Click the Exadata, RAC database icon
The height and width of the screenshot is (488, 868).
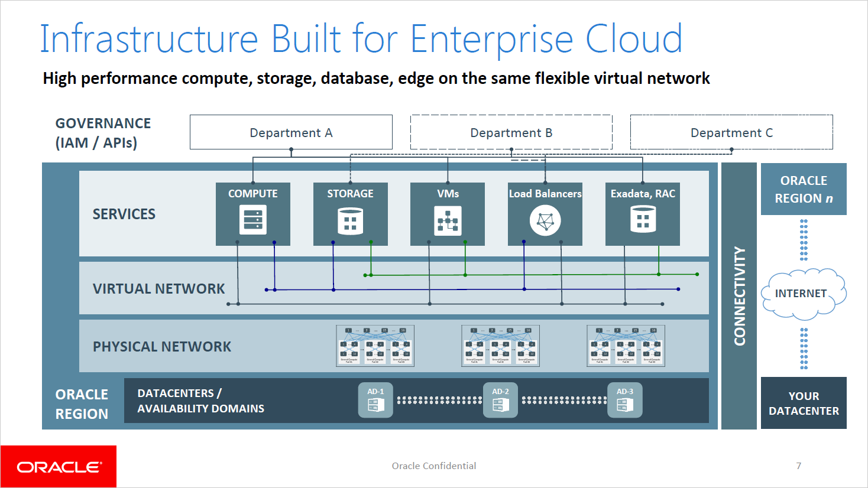click(643, 220)
